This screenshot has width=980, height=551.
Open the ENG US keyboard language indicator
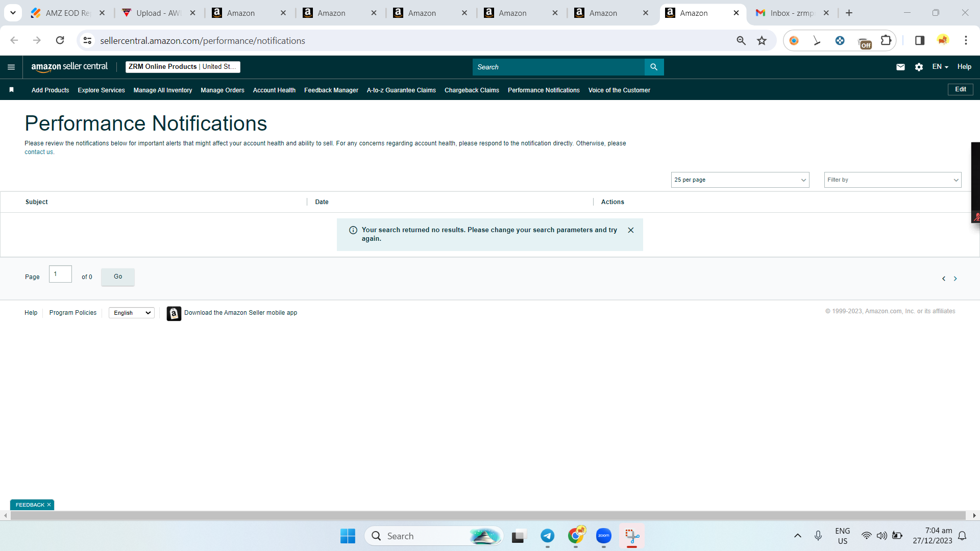click(x=843, y=536)
